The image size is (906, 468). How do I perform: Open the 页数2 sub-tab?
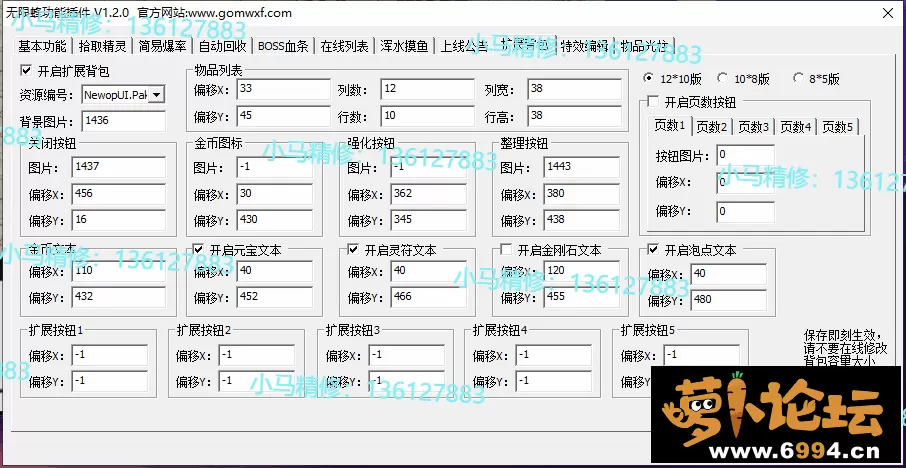click(712, 127)
